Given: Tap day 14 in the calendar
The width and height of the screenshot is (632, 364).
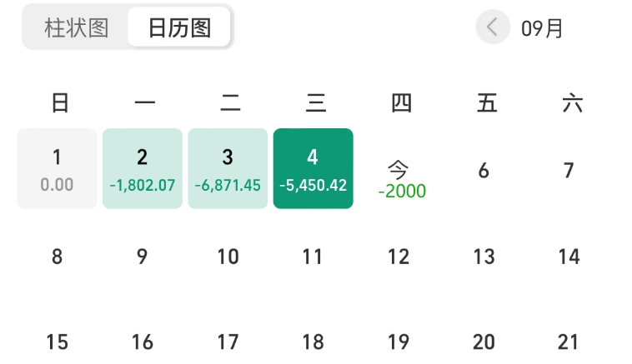Looking at the screenshot, I should pyautogui.click(x=569, y=257).
